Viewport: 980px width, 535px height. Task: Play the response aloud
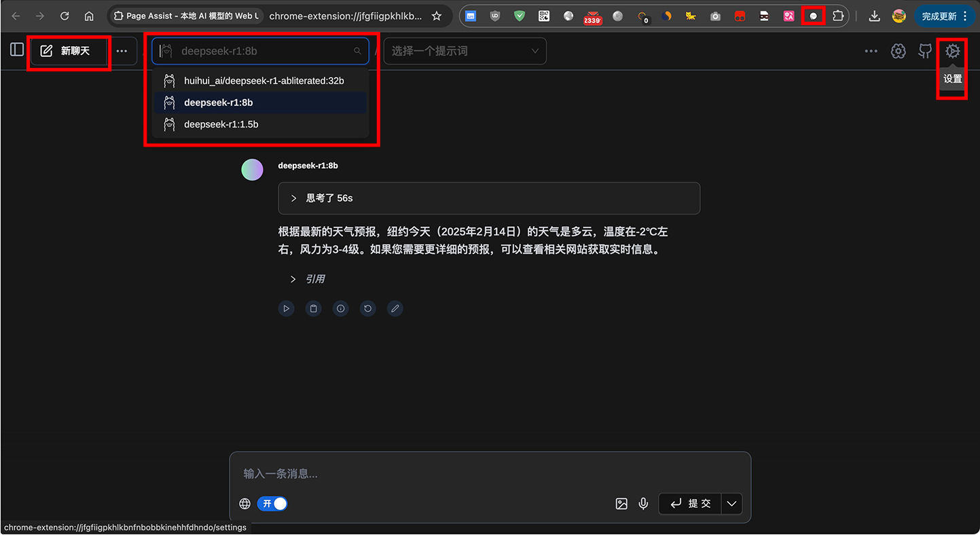[x=287, y=309]
